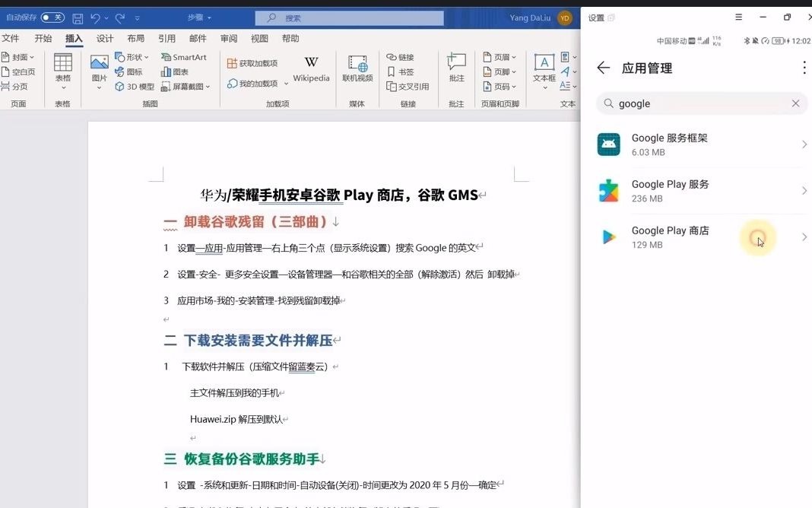The width and height of the screenshot is (812, 508).
Task: Tap the back arrow in 应用管理
Action: [603, 68]
